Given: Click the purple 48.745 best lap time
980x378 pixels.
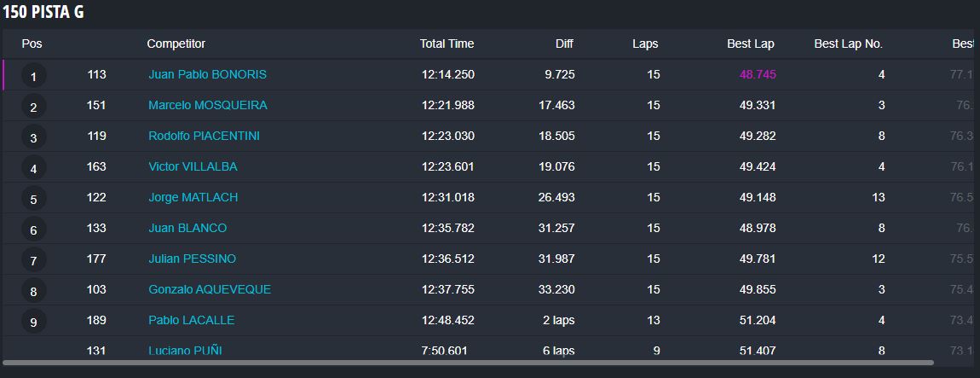Looking at the screenshot, I should (758, 74).
